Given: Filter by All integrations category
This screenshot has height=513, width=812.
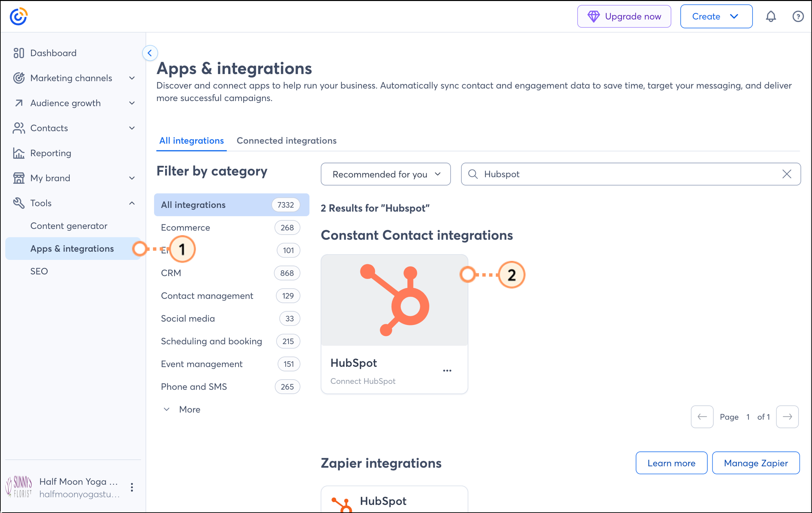Looking at the screenshot, I should coord(232,205).
